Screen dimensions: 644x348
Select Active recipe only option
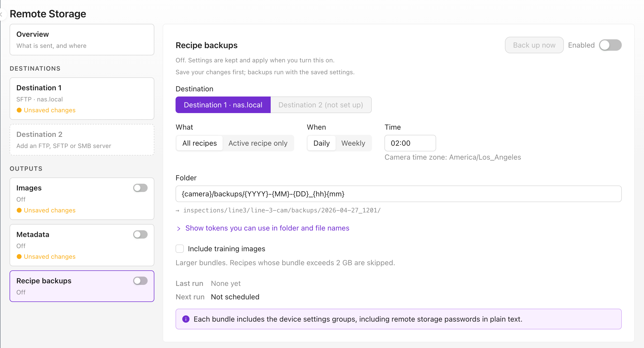point(258,143)
